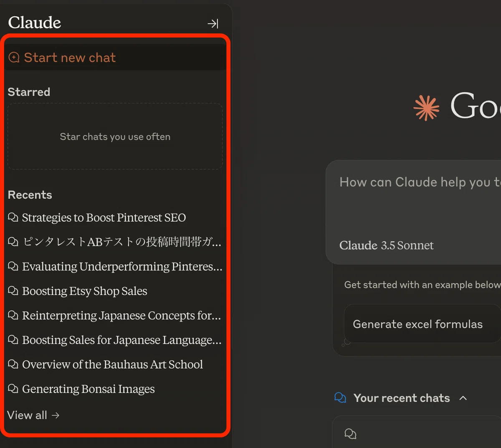Click the Recents section heading
Viewport: 501px width, 448px height.
30,195
